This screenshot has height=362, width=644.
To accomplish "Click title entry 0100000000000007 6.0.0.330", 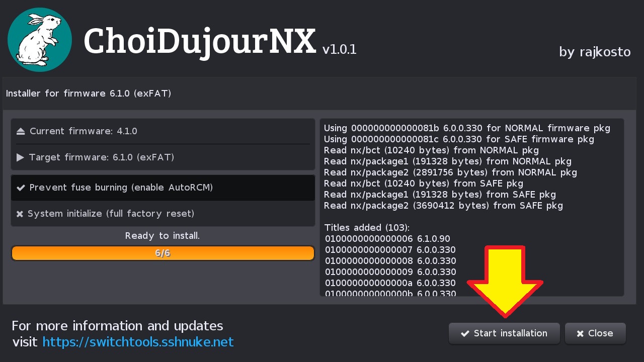I will [390, 250].
